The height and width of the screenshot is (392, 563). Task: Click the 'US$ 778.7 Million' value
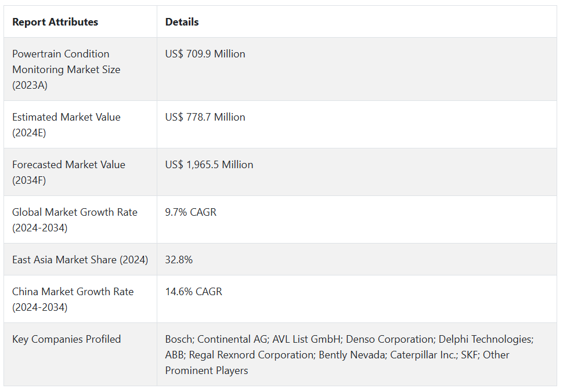205,117
